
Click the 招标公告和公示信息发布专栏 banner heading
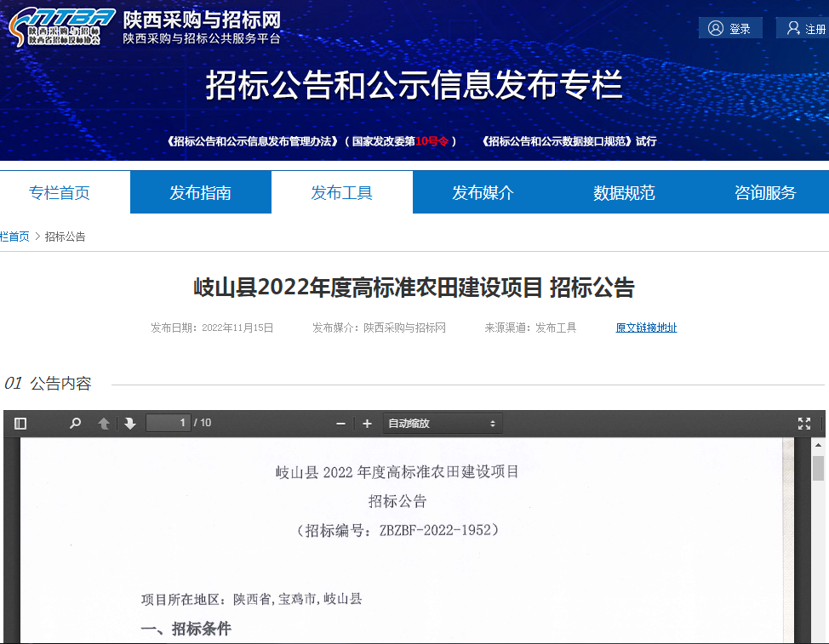[x=414, y=85]
